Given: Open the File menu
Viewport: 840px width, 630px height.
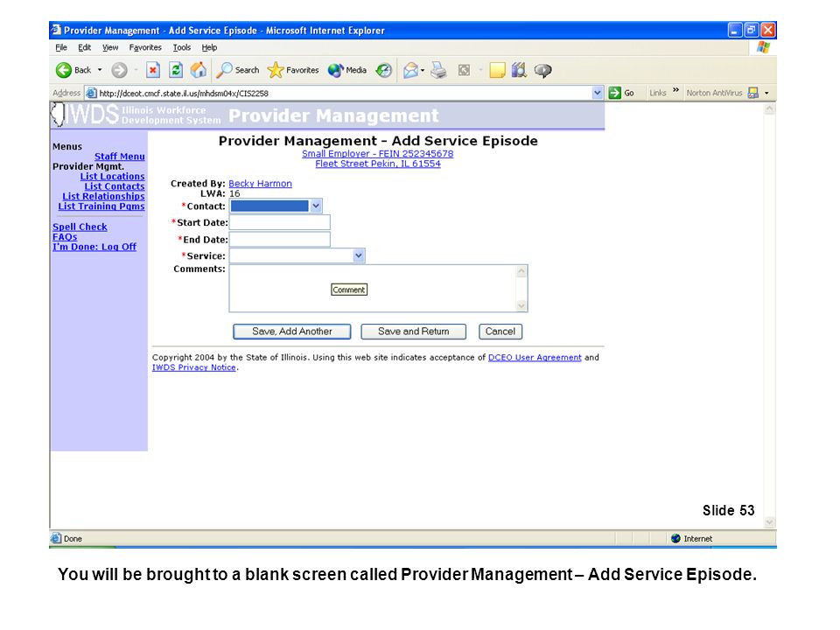Looking at the screenshot, I should [61, 47].
